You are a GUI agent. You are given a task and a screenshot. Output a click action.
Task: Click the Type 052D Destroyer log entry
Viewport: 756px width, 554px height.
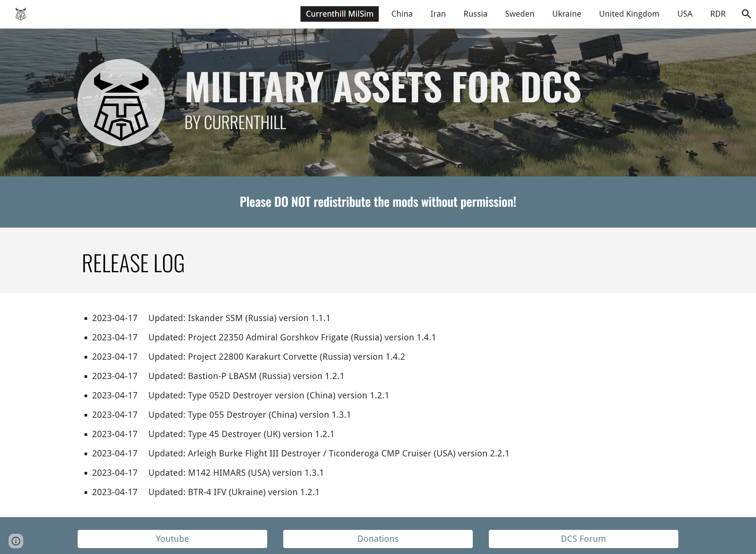(241, 395)
